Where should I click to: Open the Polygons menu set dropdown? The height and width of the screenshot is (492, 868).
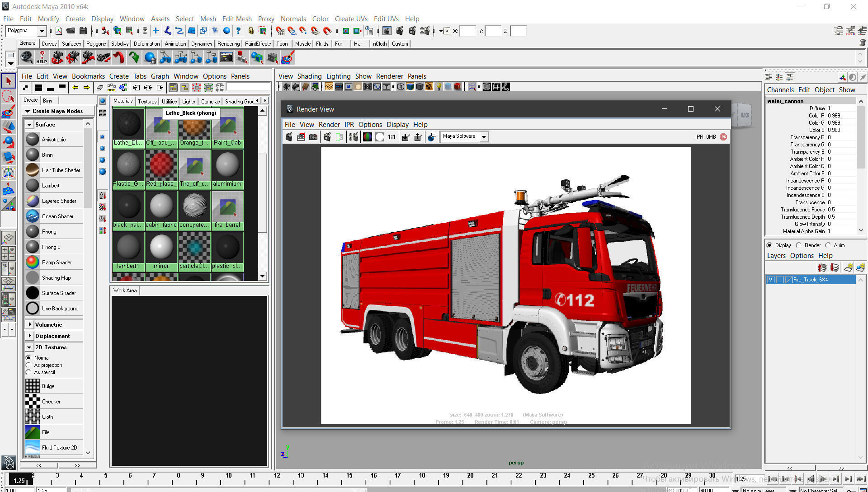[42, 31]
